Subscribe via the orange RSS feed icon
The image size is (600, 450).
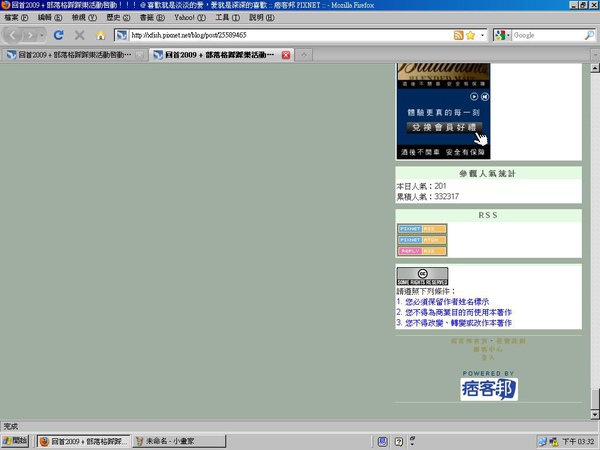458,35
